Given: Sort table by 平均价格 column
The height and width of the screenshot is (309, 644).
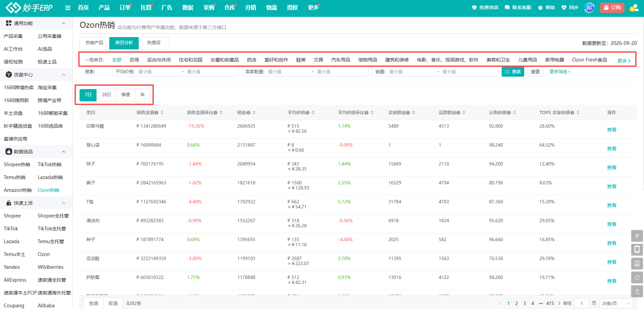Looking at the screenshot, I should tap(313, 112).
